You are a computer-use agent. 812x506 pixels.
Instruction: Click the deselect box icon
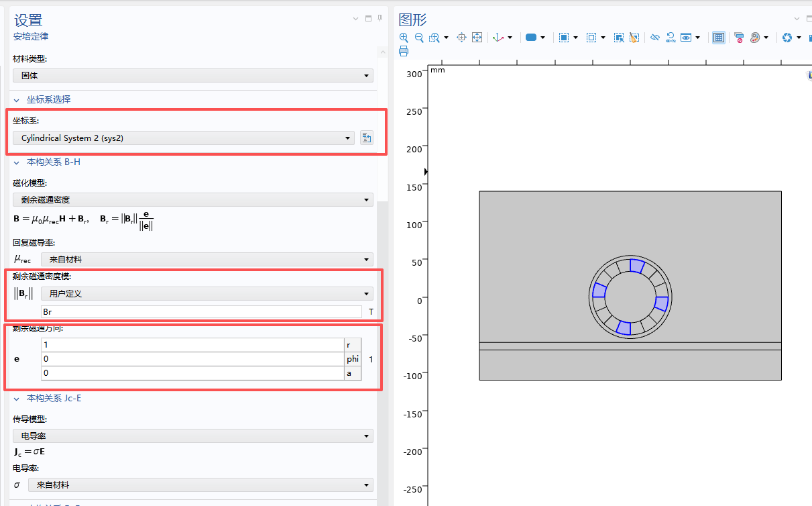(x=591, y=38)
